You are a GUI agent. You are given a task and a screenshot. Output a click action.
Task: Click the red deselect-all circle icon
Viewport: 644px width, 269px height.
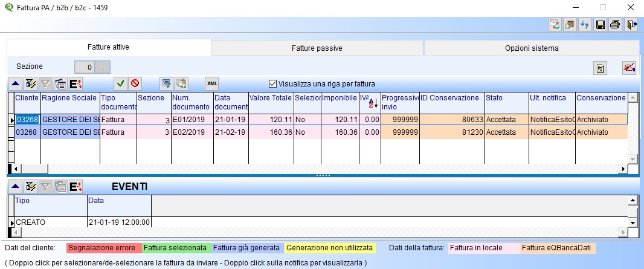pyautogui.click(x=135, y=83)
